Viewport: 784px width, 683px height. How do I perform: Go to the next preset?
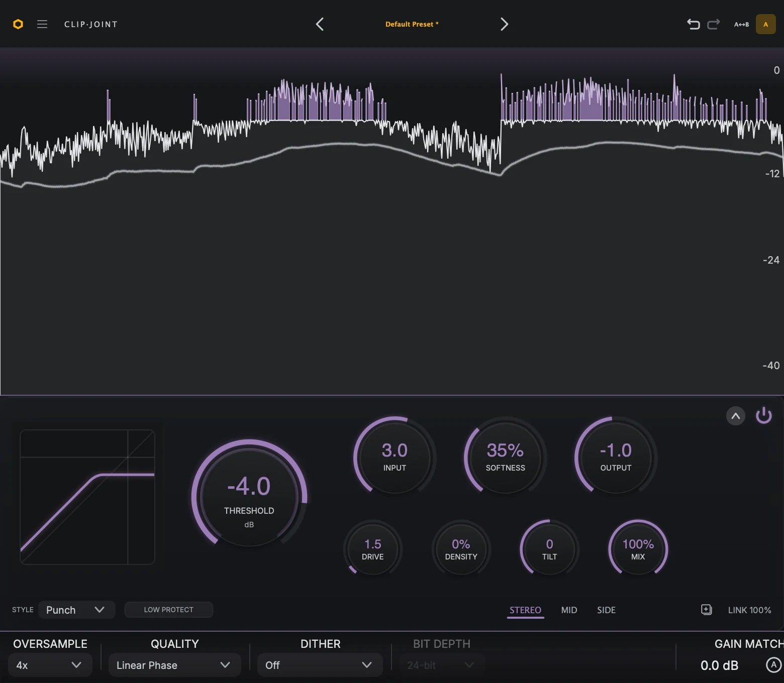click(504, 24)
